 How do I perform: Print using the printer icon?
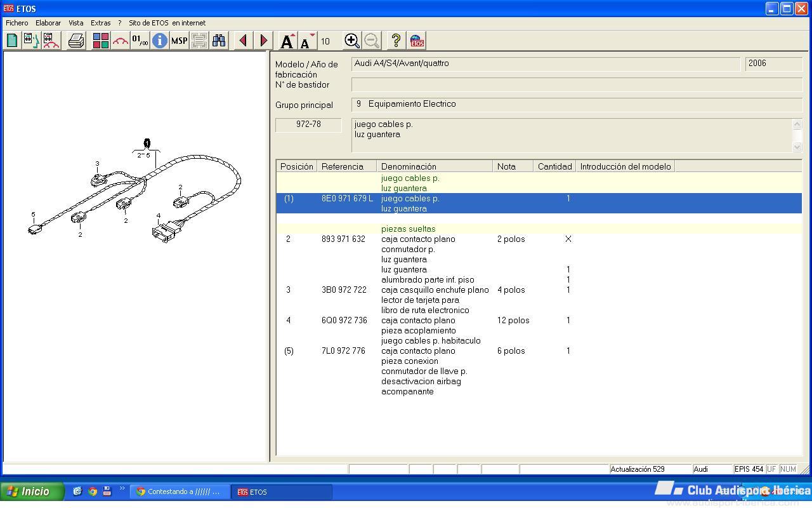click(x=76, y=41)
